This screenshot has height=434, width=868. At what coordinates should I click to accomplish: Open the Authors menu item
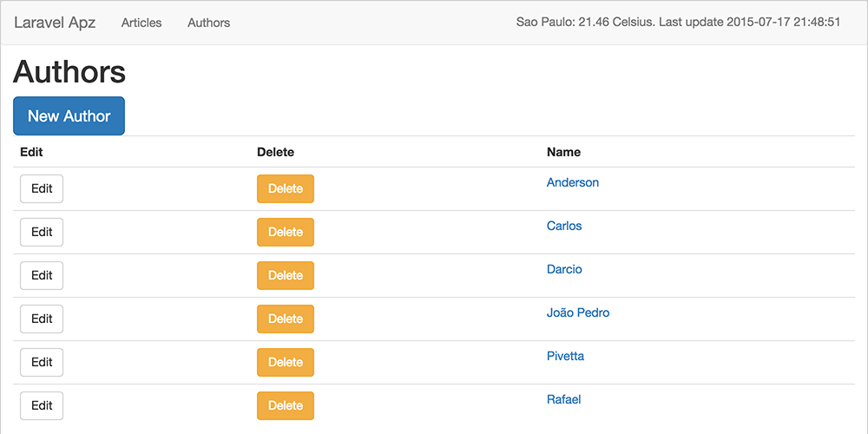point(208,23)
